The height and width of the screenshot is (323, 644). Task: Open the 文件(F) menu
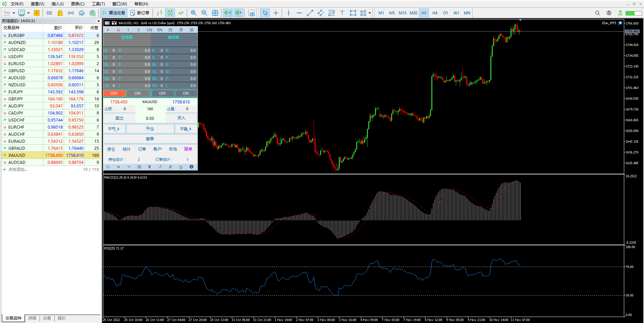pos(17,4)
